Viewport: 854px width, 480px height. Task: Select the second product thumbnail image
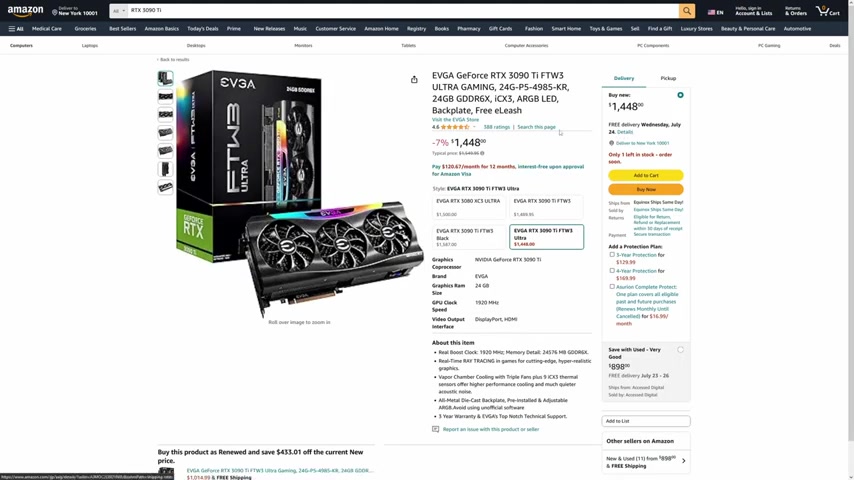tap(166, 96)
